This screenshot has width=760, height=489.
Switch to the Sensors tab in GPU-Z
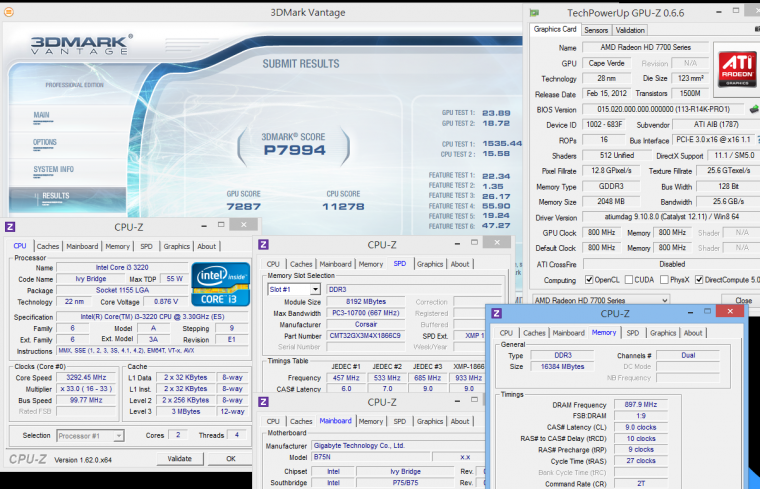tap(595, 30)
